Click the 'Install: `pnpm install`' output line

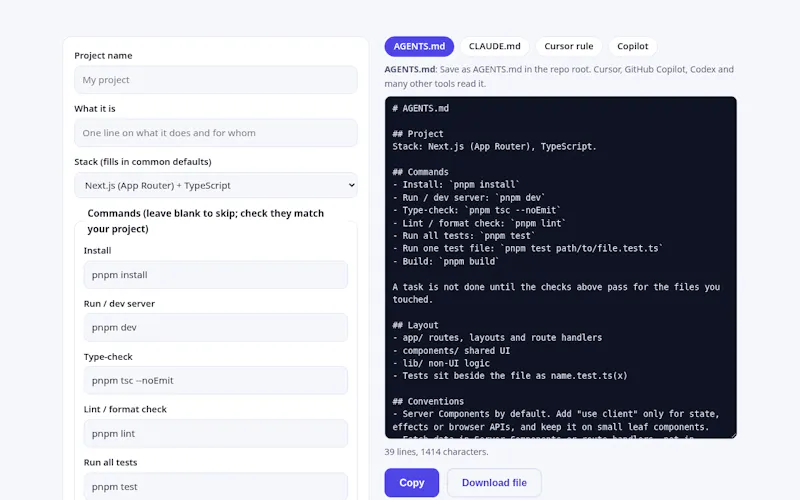(456, 185)
